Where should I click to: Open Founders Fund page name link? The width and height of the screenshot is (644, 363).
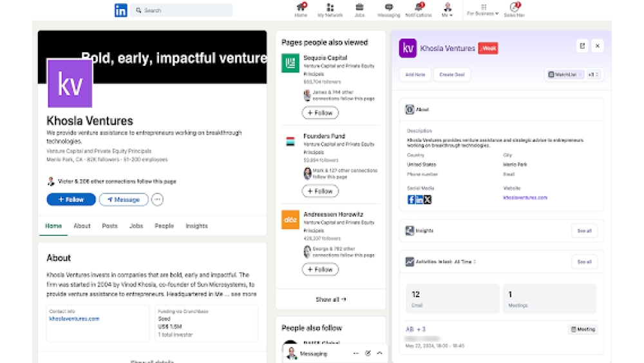click(x=324, y=135)
